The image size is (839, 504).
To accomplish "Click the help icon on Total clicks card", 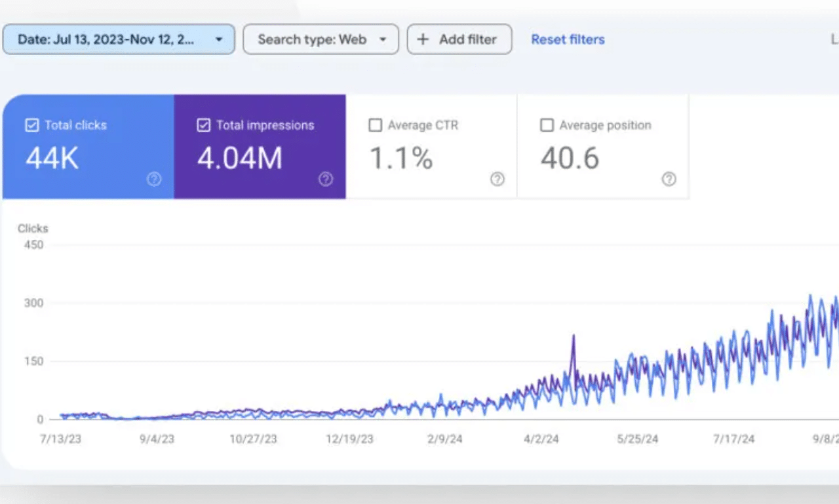I will point(154,180).
